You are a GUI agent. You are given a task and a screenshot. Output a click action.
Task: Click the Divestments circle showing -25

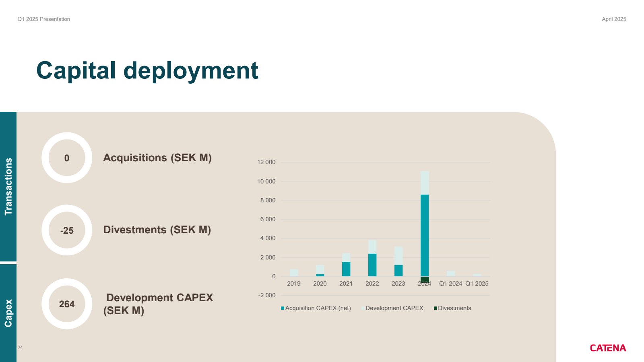coord(67,230)
